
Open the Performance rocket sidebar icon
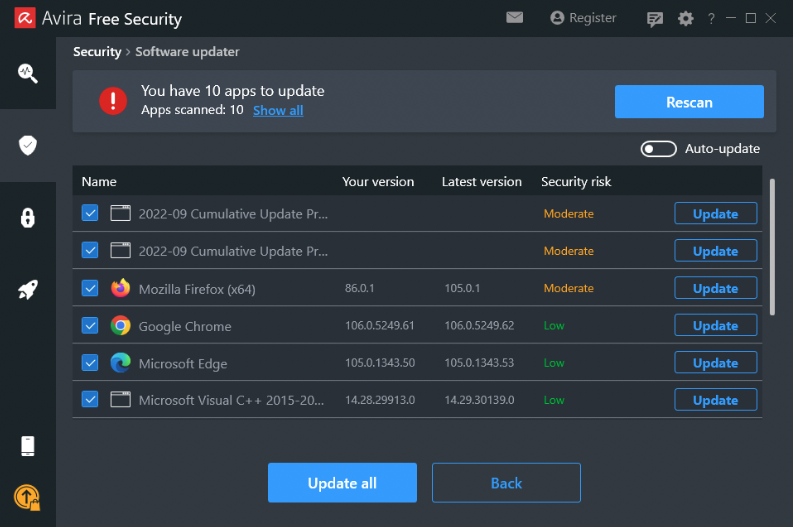point(28,290)
